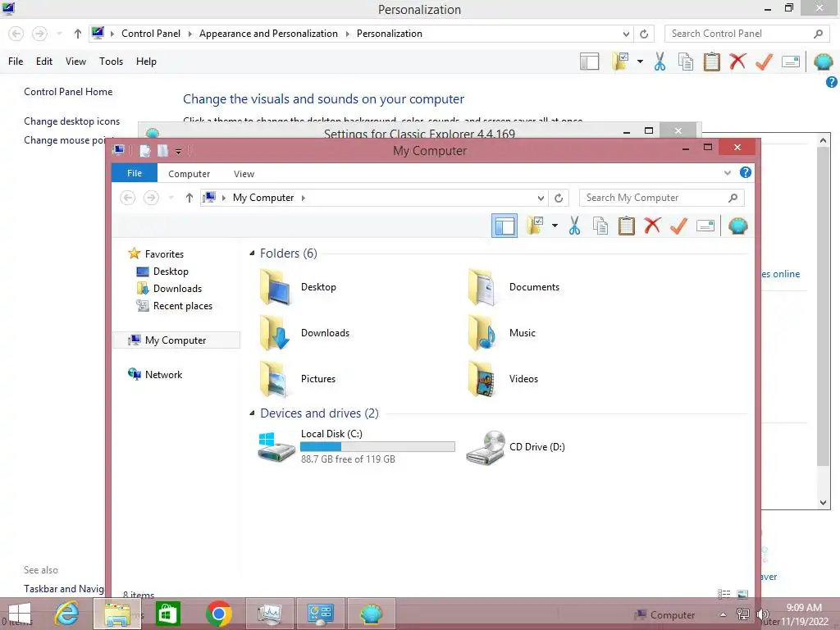Select Desktop under Favorites
This screenshot has width=840, height=630.
point(171,271)
